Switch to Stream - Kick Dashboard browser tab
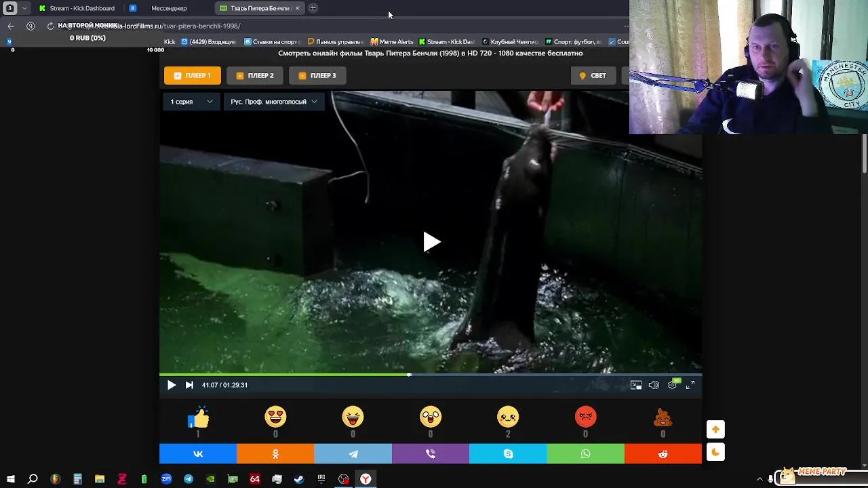Image resolution: width=868 pixels, height=488 pixels. pyautogui.click(x=77, y=8)
